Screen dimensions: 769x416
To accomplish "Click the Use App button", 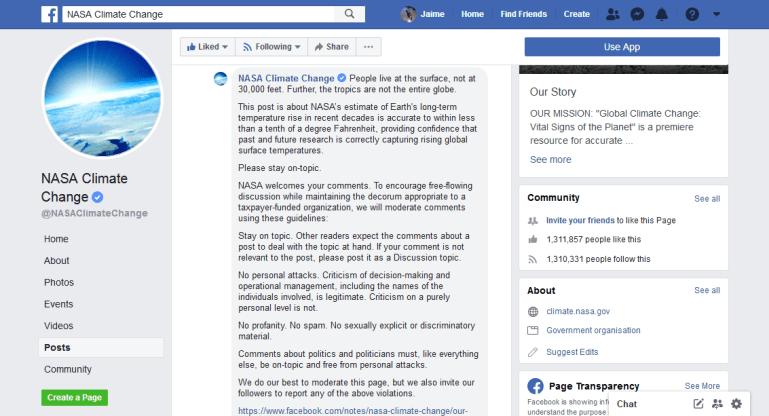I will point(622,47).
